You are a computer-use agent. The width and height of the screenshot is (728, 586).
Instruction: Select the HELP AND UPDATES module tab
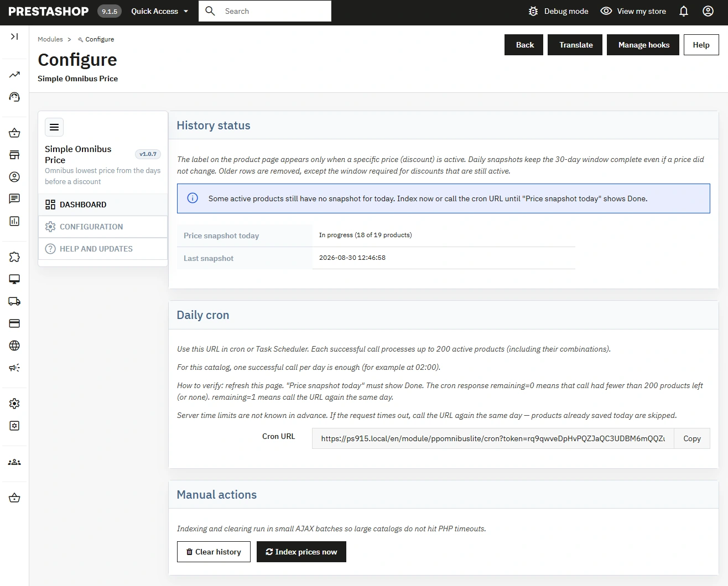point(103,249)
